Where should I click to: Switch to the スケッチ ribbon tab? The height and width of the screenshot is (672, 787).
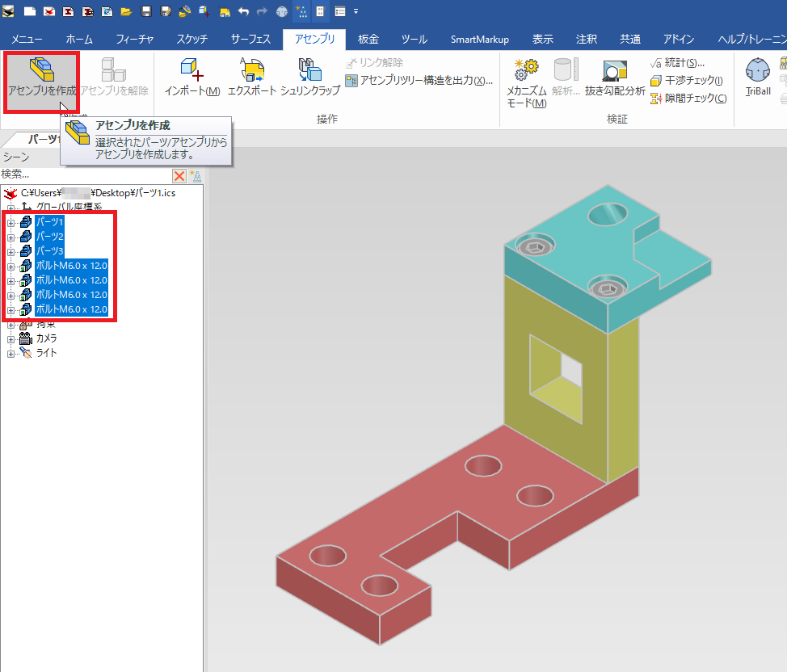(194, 40)
